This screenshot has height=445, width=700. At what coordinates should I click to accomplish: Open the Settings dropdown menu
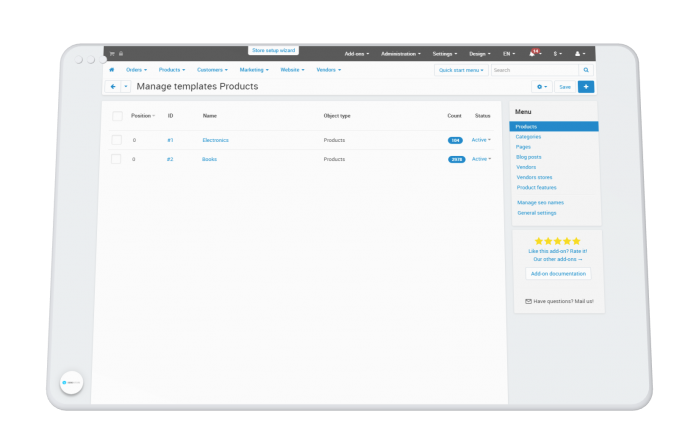click(x=445, y=54)
